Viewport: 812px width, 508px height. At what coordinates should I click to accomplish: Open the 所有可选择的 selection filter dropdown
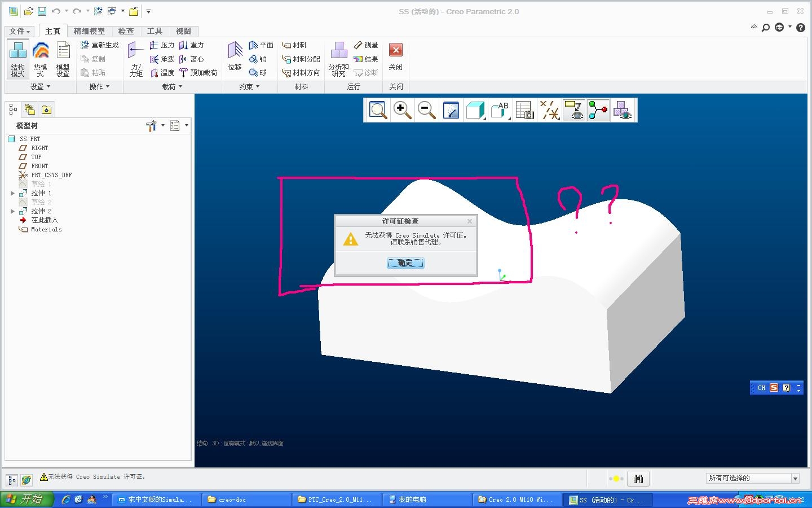[753, 478]
